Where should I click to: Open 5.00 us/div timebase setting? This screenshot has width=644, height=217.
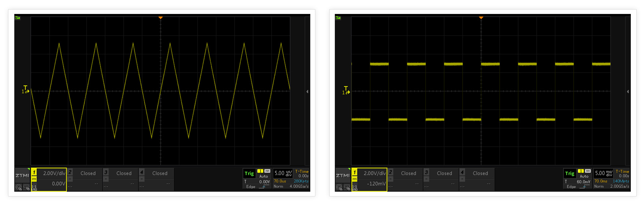click(283, 173)
